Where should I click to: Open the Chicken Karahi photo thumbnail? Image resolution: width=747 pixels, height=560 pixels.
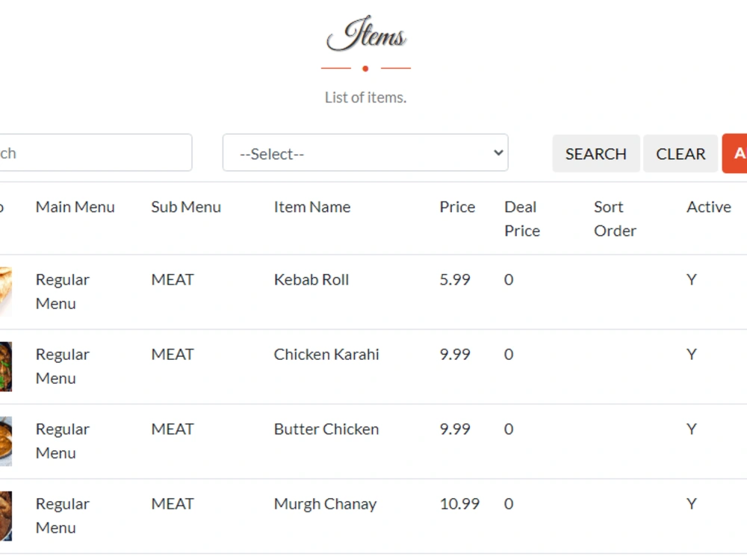coord(6,366)
